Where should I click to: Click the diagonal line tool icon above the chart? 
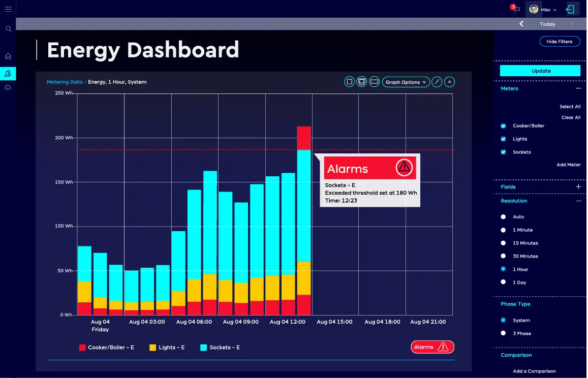pos(437,82)
